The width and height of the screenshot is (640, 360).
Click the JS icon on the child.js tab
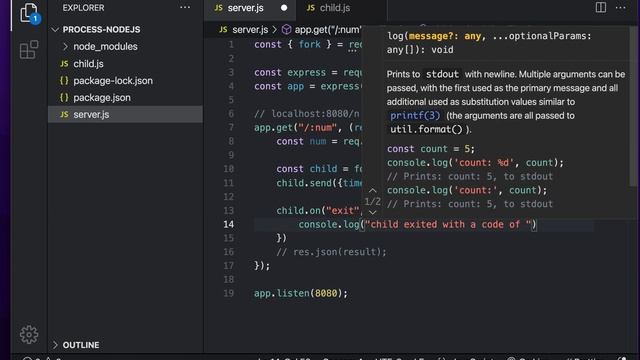[311, 8]
